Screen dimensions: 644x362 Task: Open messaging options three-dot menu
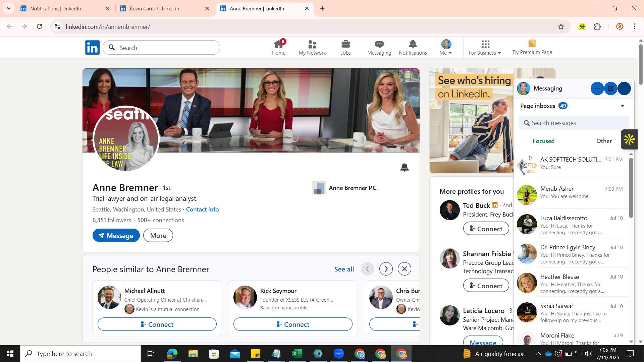click(597, 88)
